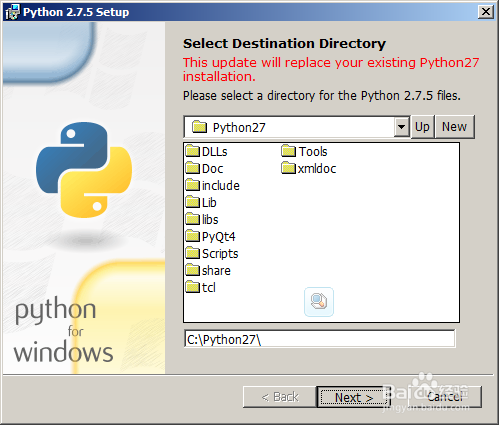This screenshot has width=499, height=425.
Task: Go up one directory with Up button
Action: point(422,127)
